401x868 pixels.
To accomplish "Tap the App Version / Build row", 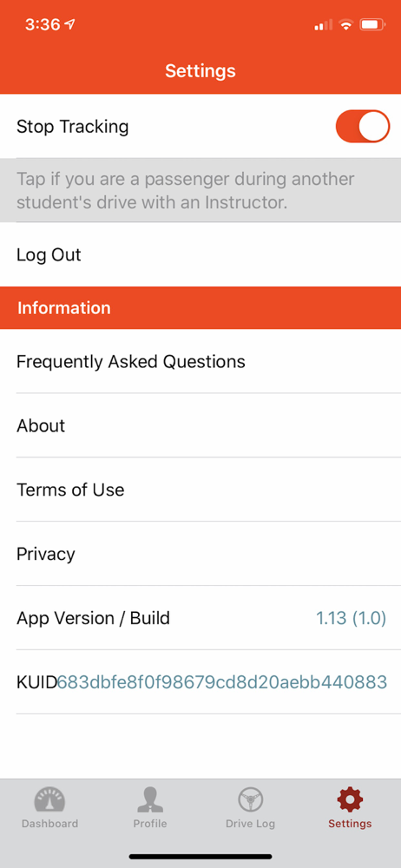I will (x=200, y=618).
